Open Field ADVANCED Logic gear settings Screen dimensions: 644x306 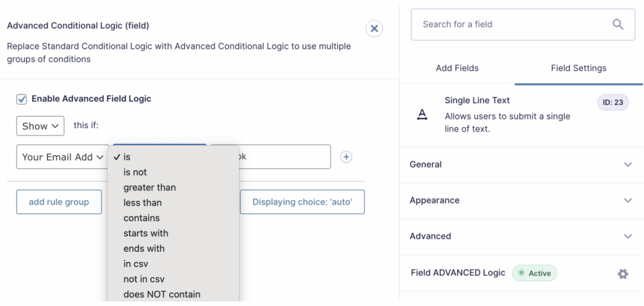click(x=623, y=274)
